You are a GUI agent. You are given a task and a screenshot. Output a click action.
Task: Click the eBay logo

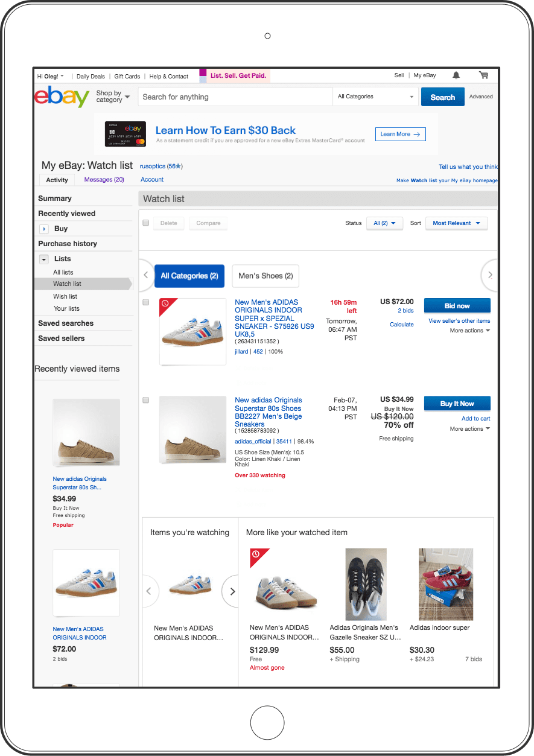pyautogui.click(x=62, y=97)
